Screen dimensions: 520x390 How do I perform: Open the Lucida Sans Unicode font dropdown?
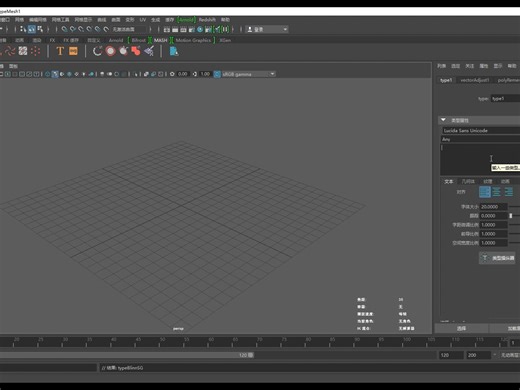point(481,130)
